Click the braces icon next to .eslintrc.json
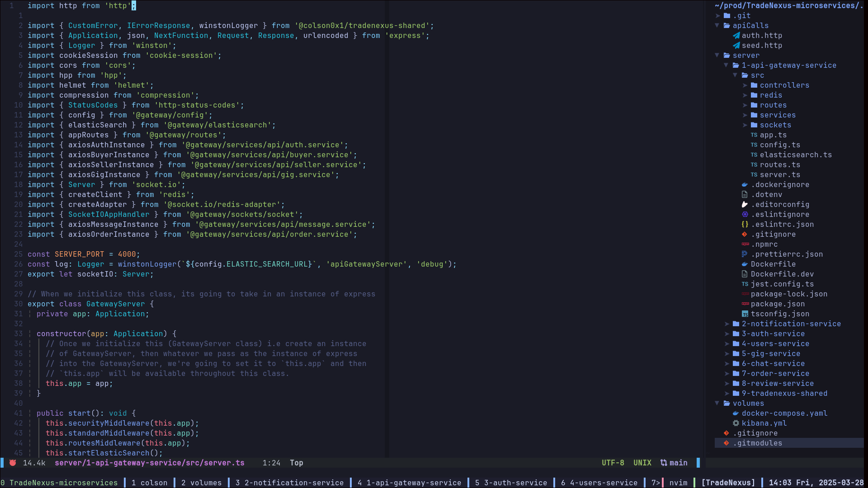The height and width of the screenshot is (488, 868). coord(745,225)
